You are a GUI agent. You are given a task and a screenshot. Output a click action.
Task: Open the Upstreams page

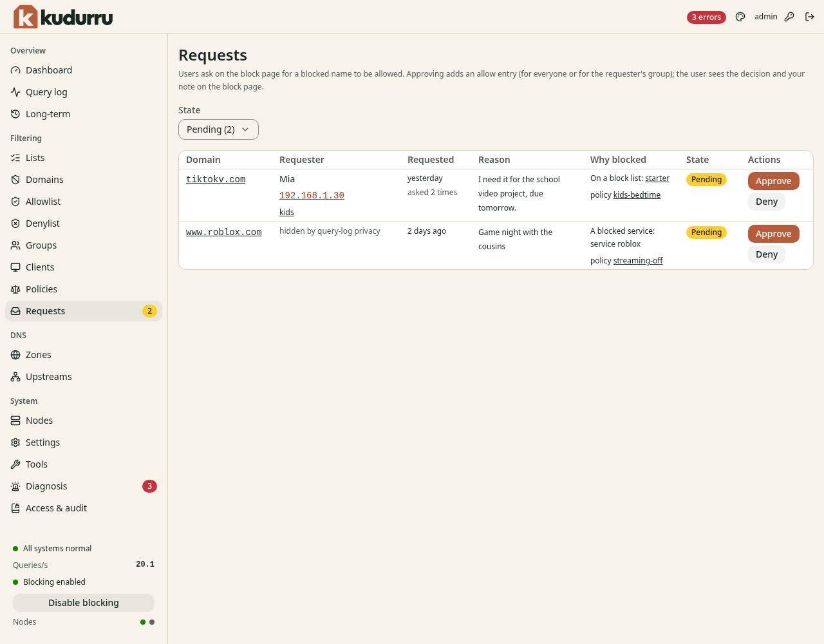(84, 377)
